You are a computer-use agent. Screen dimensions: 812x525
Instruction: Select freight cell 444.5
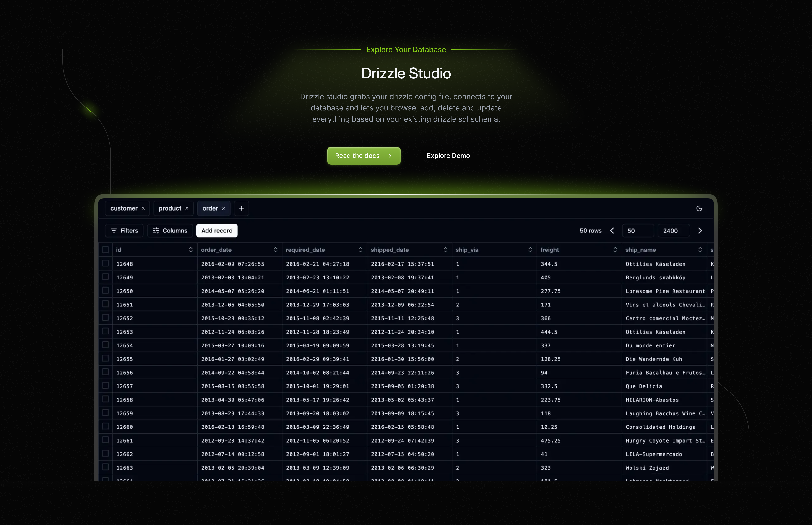pos(579,332)
